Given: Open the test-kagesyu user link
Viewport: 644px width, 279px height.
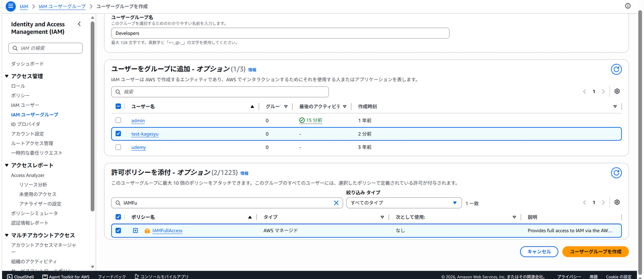Looking at the screenshot, I should [x=145, y=134].
